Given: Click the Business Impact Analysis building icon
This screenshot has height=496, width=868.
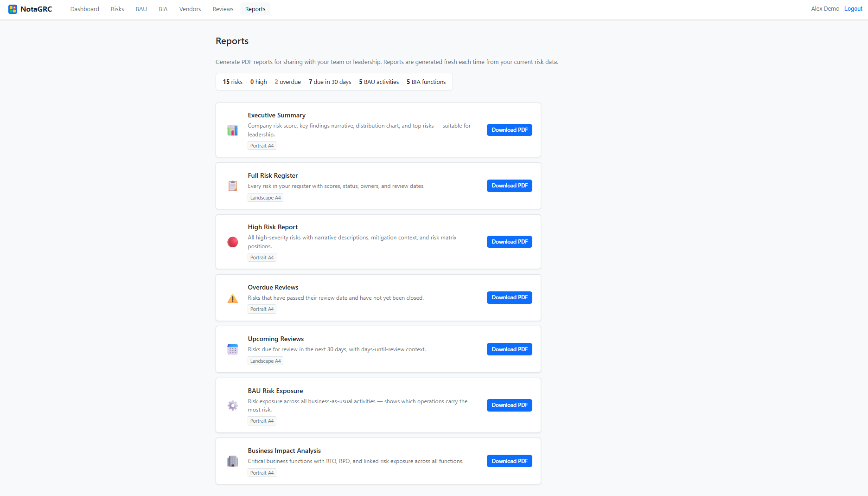Looking at the screenshot, I should [x=232, y=461].
